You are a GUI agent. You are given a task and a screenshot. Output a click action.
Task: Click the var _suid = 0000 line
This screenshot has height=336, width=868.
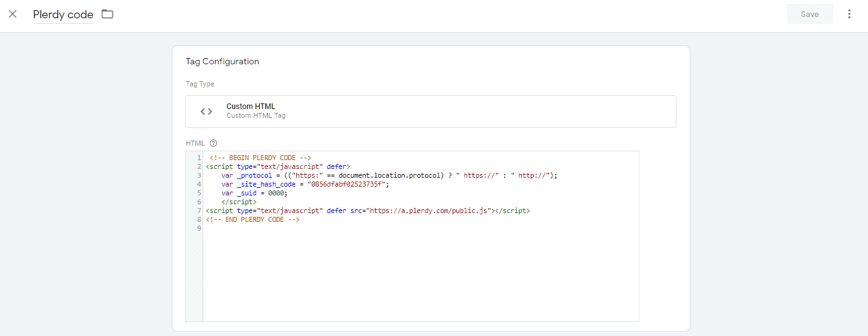pyautogui.click(x=255, y=193)
